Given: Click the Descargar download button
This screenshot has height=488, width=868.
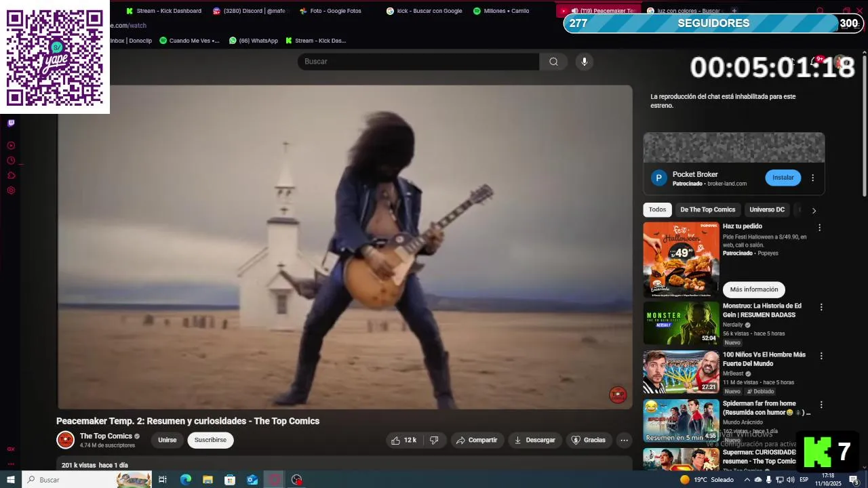Looking at the screenshot, I should tap(534, 440).
